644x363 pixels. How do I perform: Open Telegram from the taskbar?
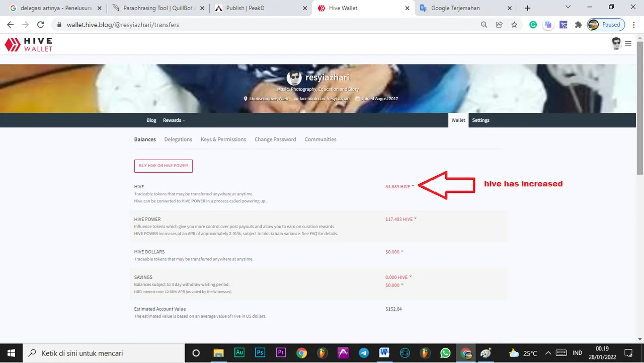click(x=363, y=353)
